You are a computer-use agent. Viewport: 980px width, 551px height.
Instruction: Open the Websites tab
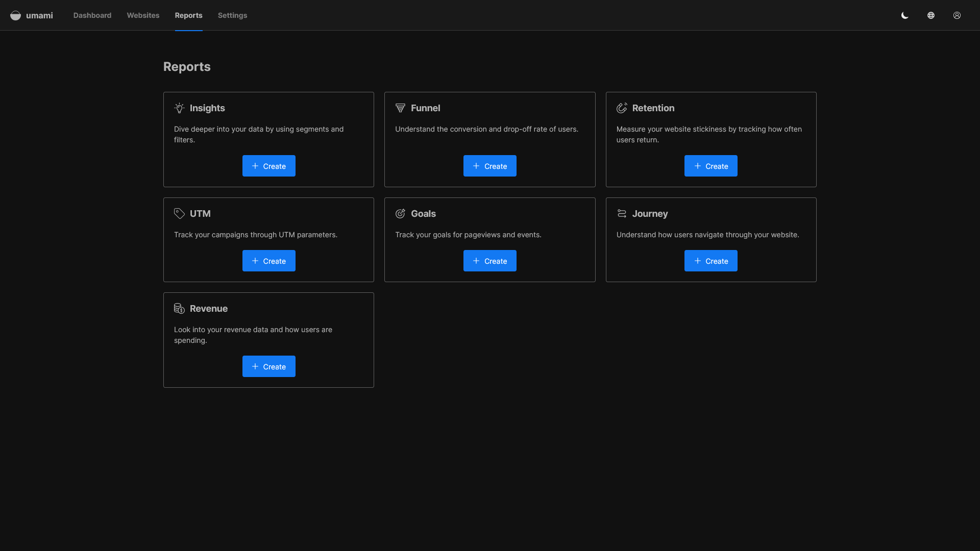(x=143, y=15)
